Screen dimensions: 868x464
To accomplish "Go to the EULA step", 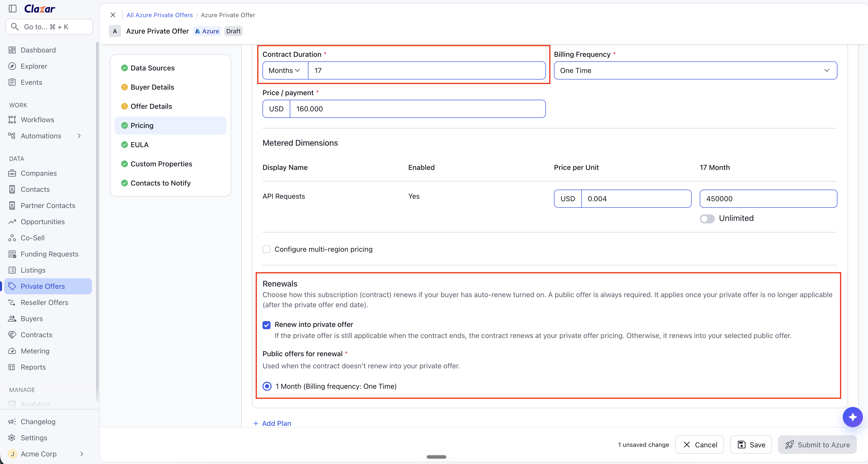I will tap(171, 145).
